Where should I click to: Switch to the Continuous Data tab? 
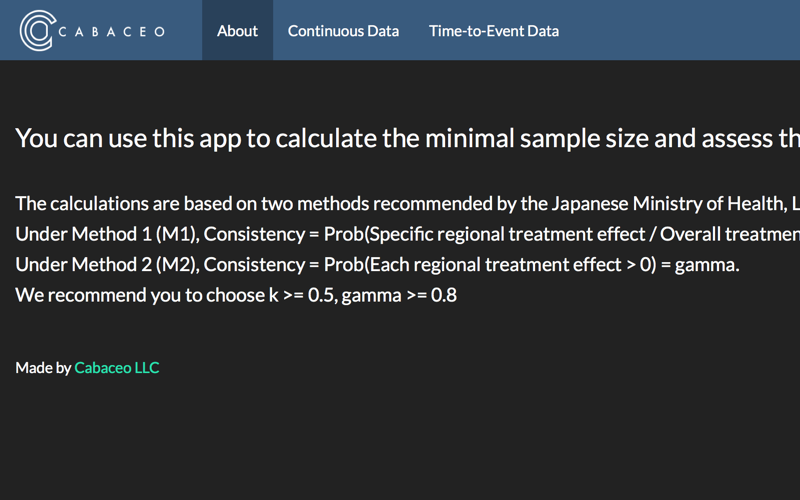click(343, 31)
